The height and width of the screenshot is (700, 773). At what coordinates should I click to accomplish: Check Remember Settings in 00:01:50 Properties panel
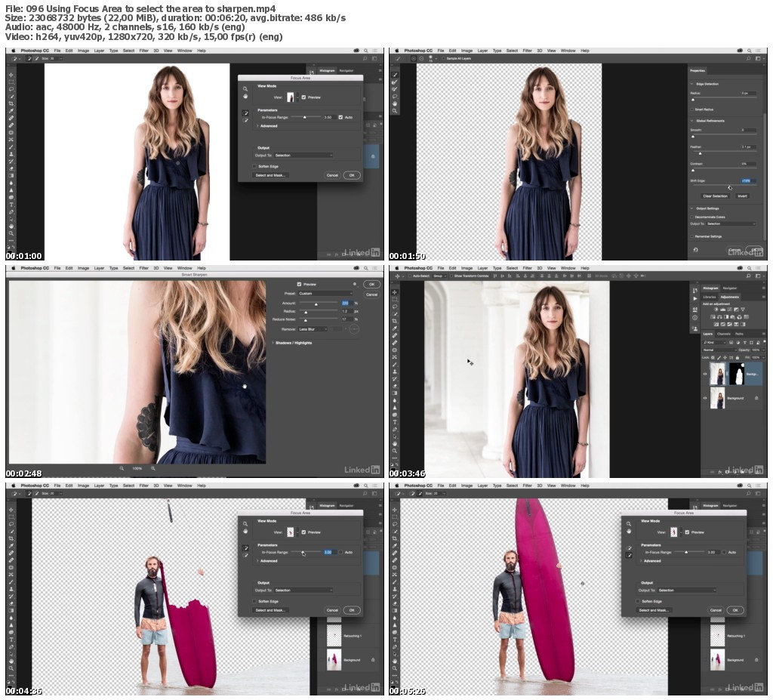(692, 236)
